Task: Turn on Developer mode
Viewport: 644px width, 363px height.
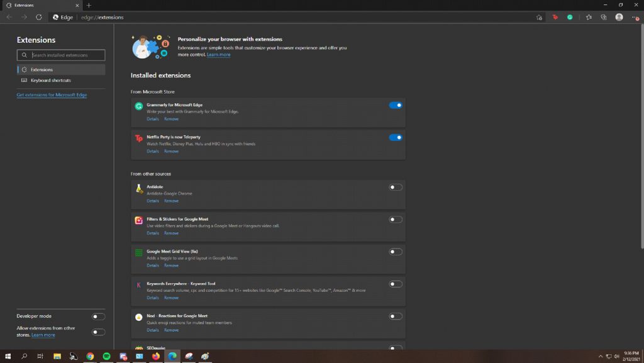Action: click(98, 316)
